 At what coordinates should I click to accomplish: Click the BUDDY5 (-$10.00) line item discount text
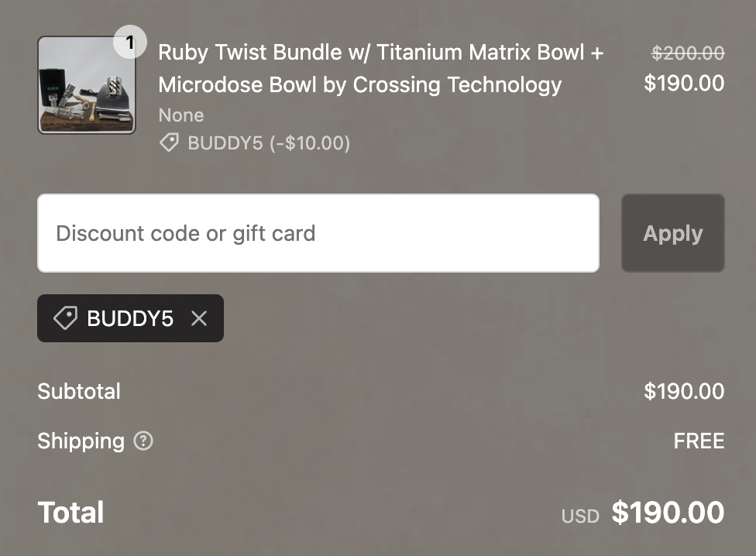click(269, 143)
